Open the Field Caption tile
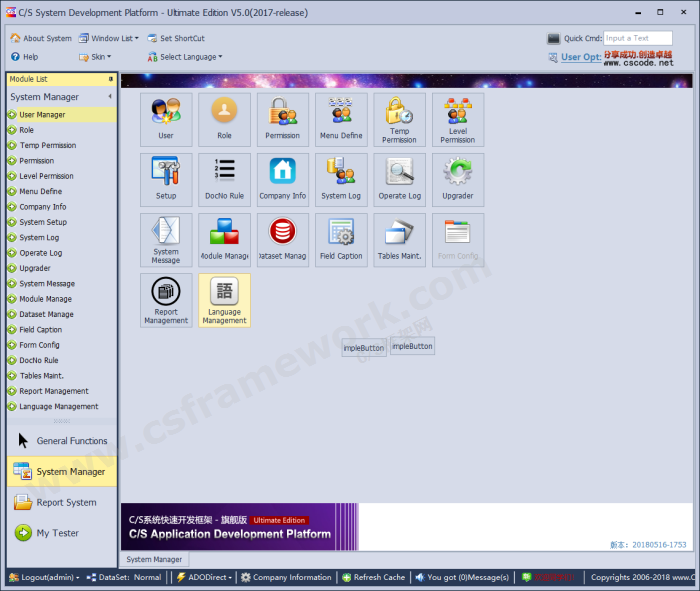 tap(341, 239)
